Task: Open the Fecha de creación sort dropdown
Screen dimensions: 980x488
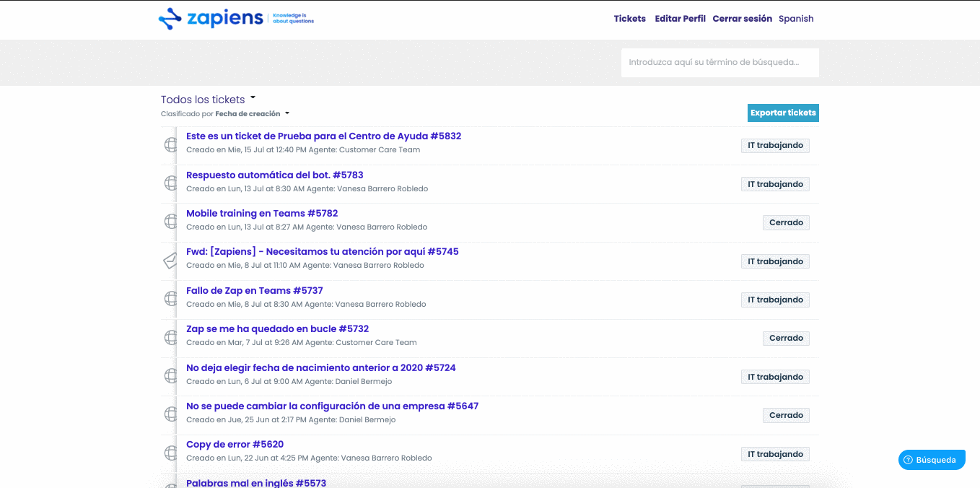Action: pos(252,114)
